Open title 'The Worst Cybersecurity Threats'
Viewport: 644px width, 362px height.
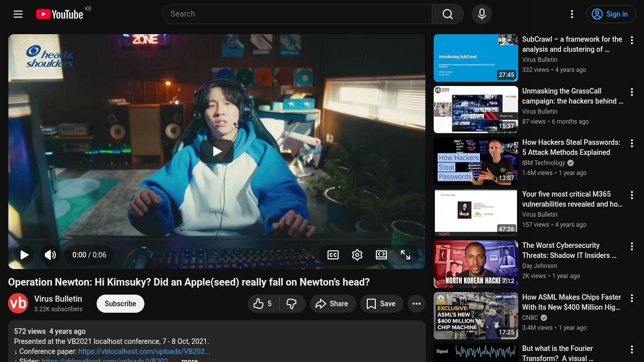(570, 250)
